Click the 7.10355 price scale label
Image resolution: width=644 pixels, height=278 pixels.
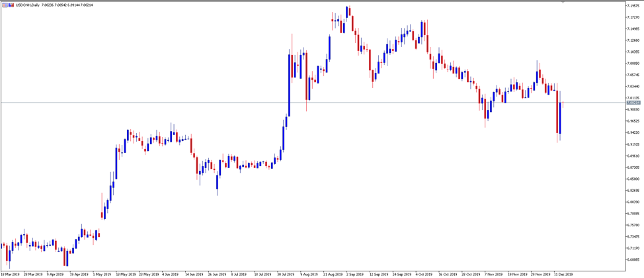(x=633, y=52)
